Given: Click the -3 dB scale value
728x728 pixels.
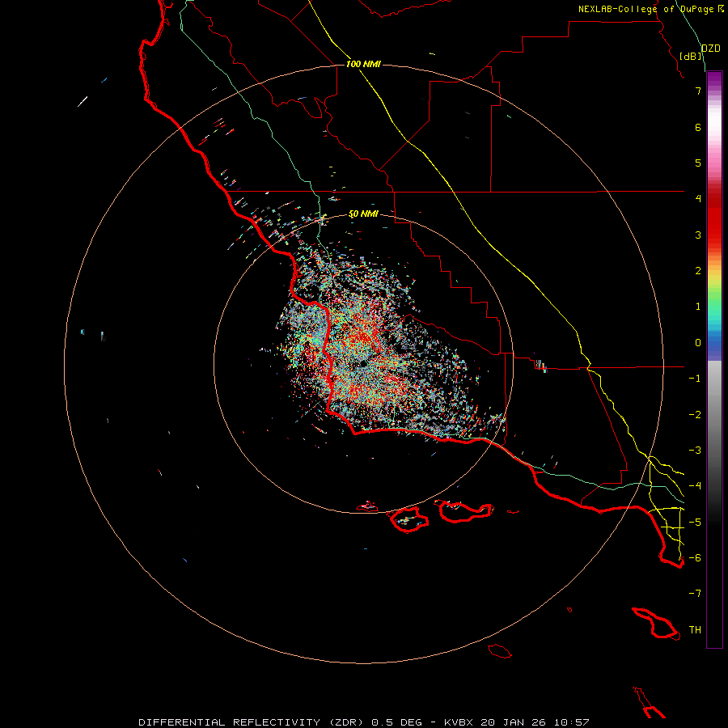Looking at the screenshot, I should pos(695,451).
